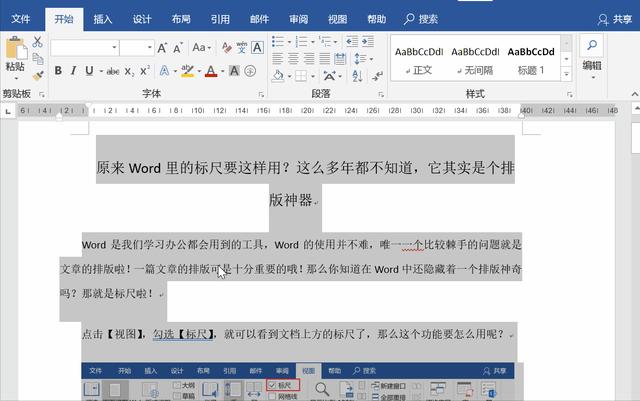Toggle subscript formatting

[129, 71]
